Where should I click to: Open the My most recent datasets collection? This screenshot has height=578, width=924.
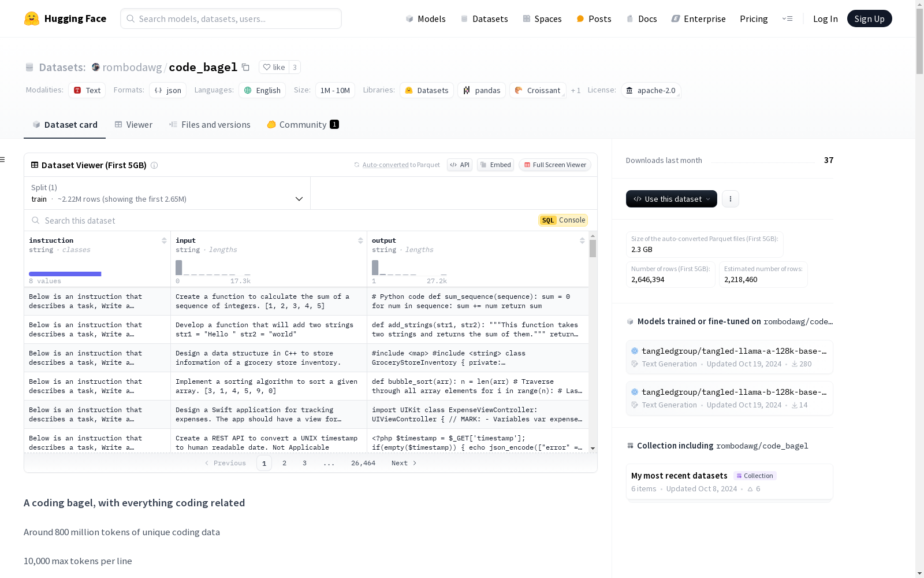point(729,481)
